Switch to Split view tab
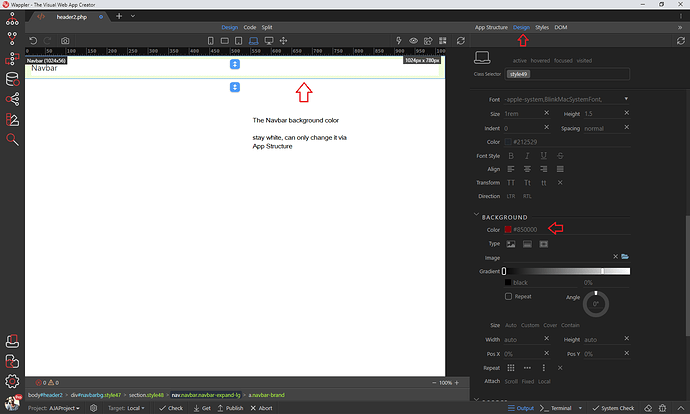Viewport: 690px width, 414px height. [x=267, y=27]
